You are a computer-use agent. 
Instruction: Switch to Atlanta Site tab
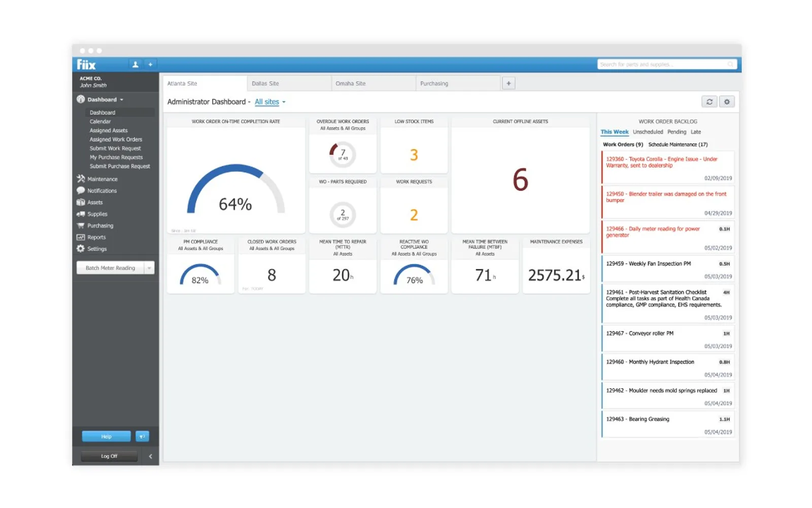click(205, 83)
